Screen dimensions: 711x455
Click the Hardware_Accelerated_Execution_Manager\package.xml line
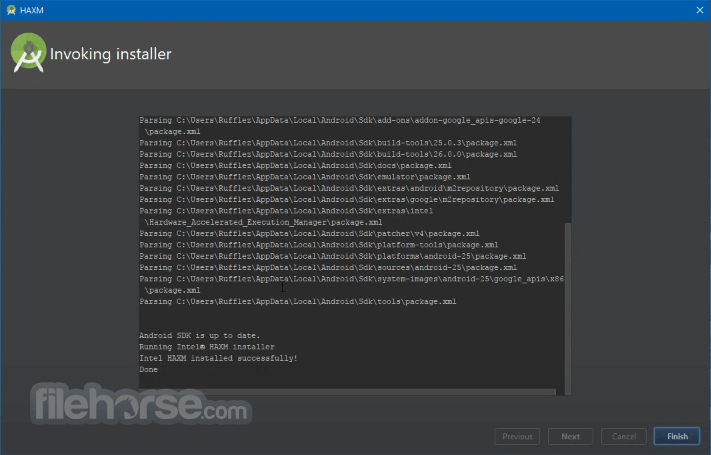coord(263,222)
